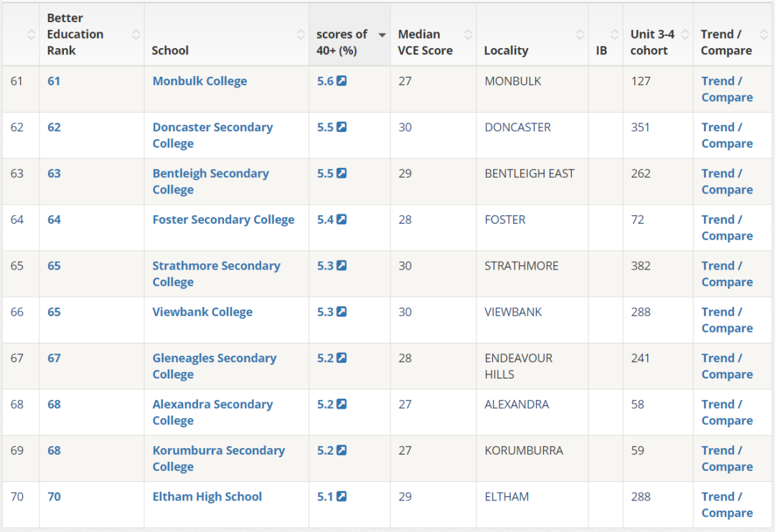The image size is (775, 532).
Task: Open Trend / Compare for Korumburra Secondary College
Action: (x=727, y=458)
